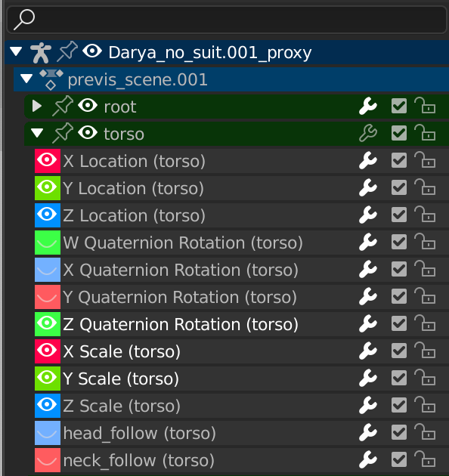Click the action icon of previs_scene.001
449x476 pixels.
(x=51, y=79)
